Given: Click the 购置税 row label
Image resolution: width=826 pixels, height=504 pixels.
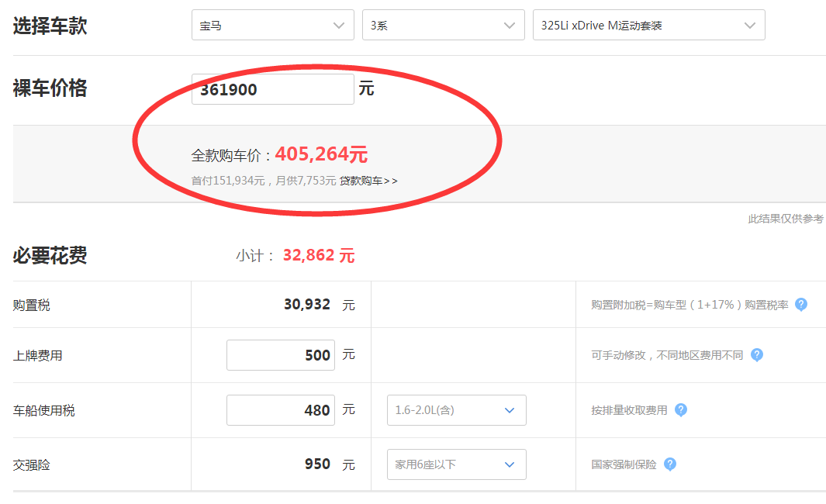Looking at the screenshot, I should pos(32,305).
